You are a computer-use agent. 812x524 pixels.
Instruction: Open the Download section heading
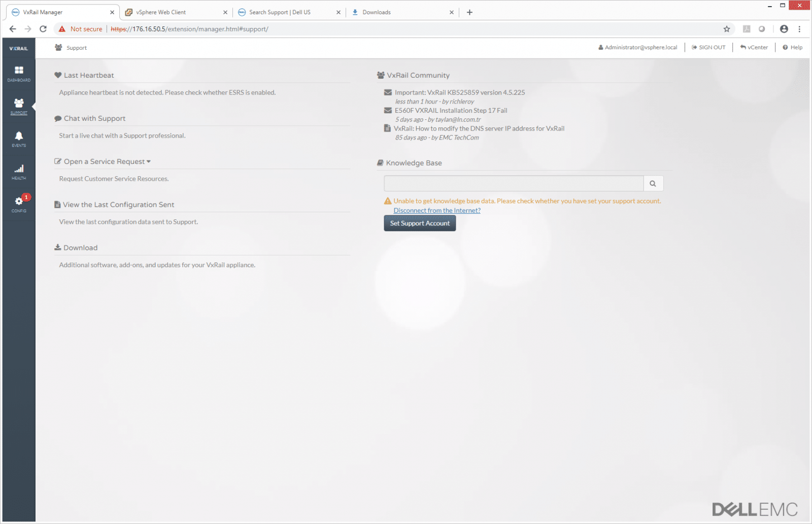coord(76,248)
